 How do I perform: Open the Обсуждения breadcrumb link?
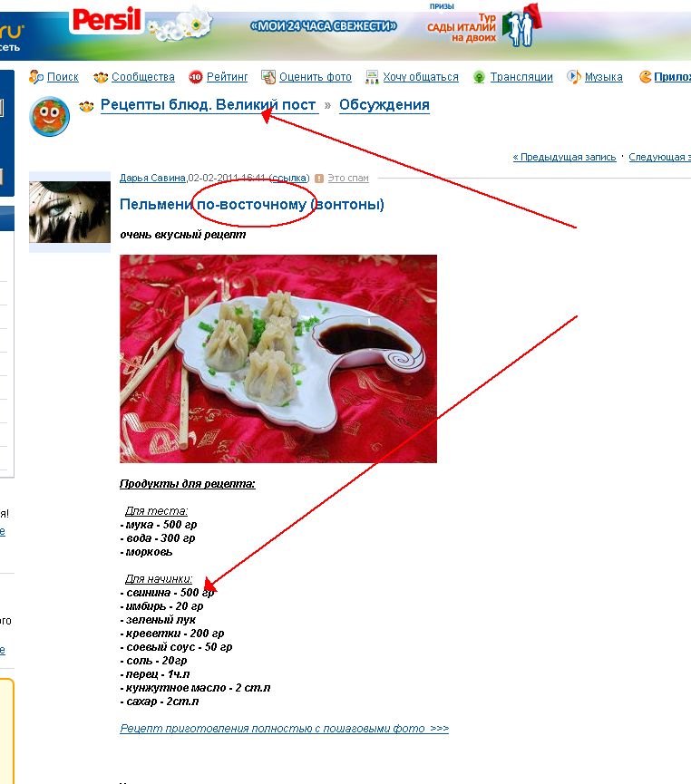384,105
